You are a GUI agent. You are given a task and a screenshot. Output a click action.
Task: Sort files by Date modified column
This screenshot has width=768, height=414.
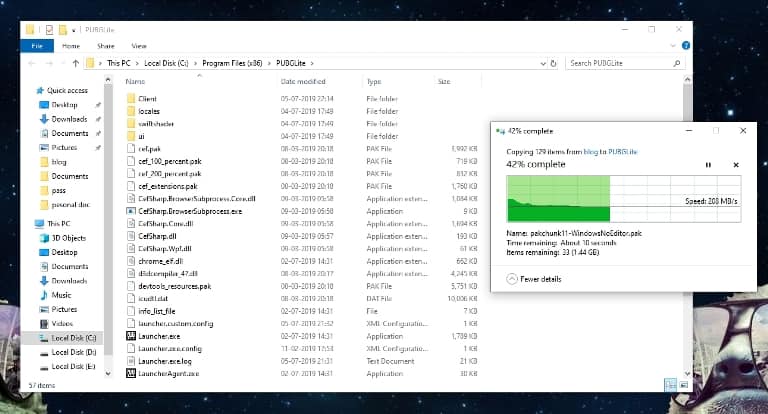tap(303, 81)
